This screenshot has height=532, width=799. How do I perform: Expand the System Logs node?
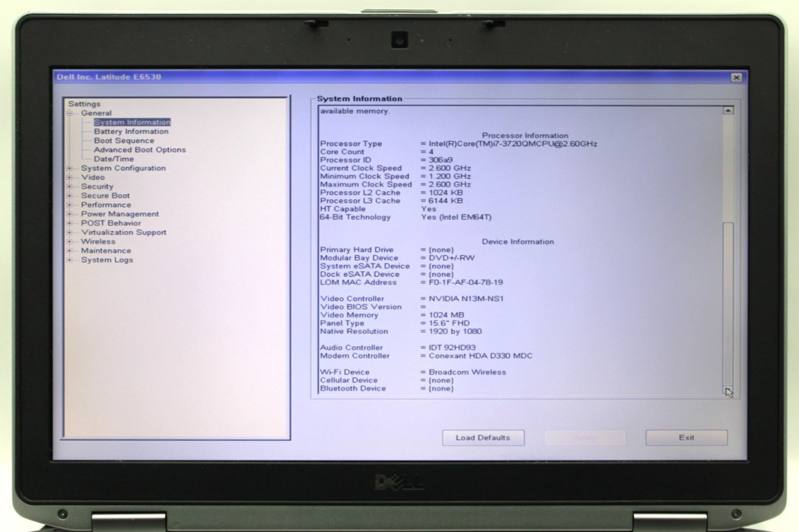[70, 260]
